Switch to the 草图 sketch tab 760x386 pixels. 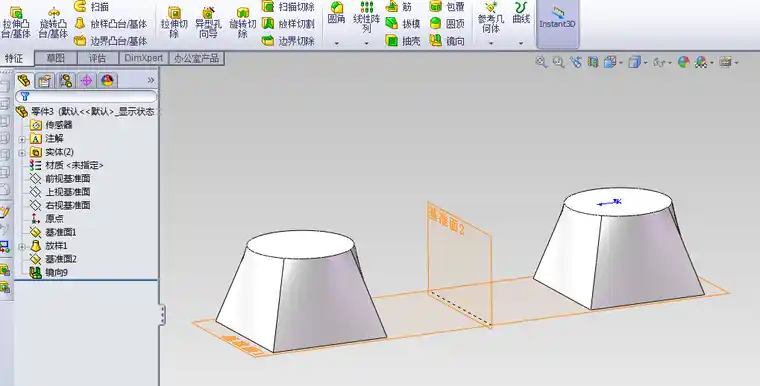click(56, 58)
